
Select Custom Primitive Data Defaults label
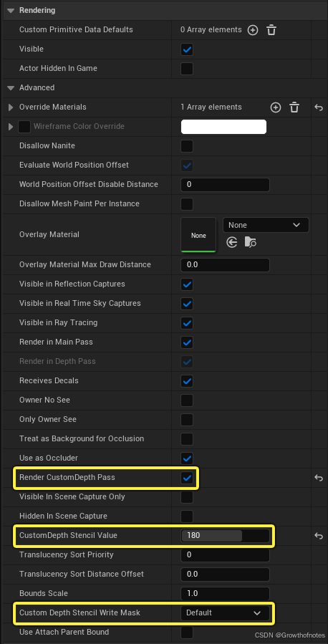76,29
